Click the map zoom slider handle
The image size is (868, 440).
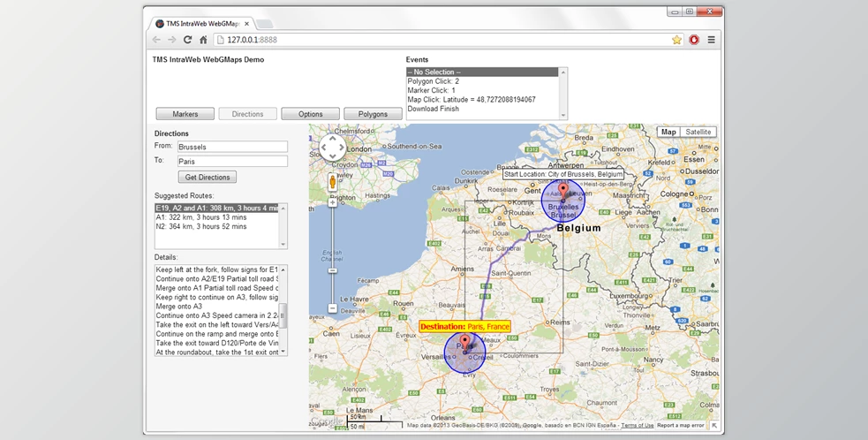(x=333, y=270)
